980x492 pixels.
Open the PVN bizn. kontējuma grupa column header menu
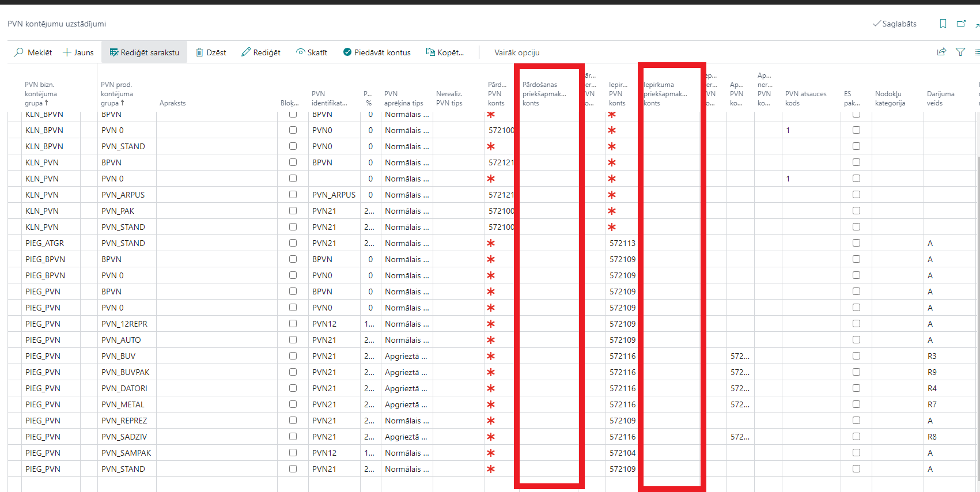tap(41, 94)
